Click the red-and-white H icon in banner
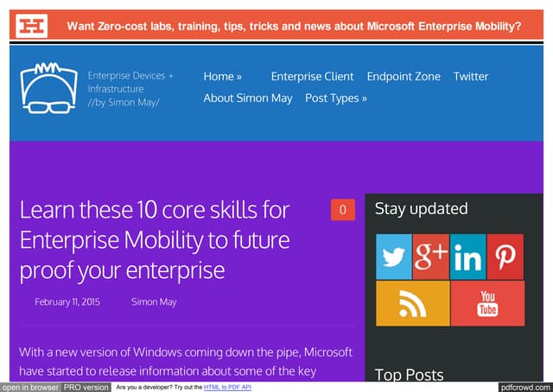The width and height of the screenshot is (553, 392). tap(32, 26)
